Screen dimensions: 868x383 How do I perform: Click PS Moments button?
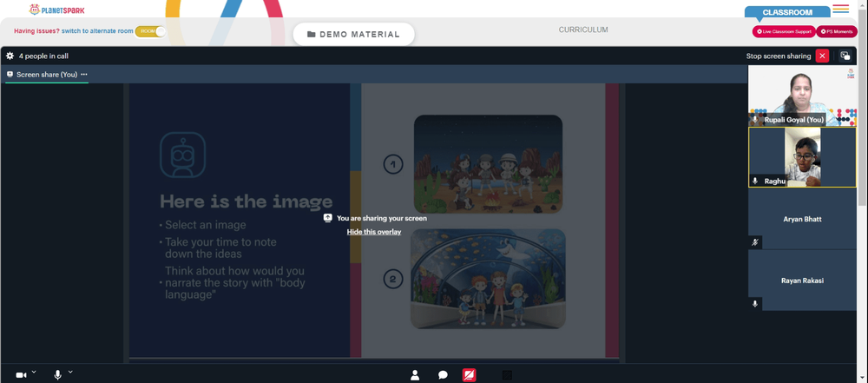pos(837,31)
